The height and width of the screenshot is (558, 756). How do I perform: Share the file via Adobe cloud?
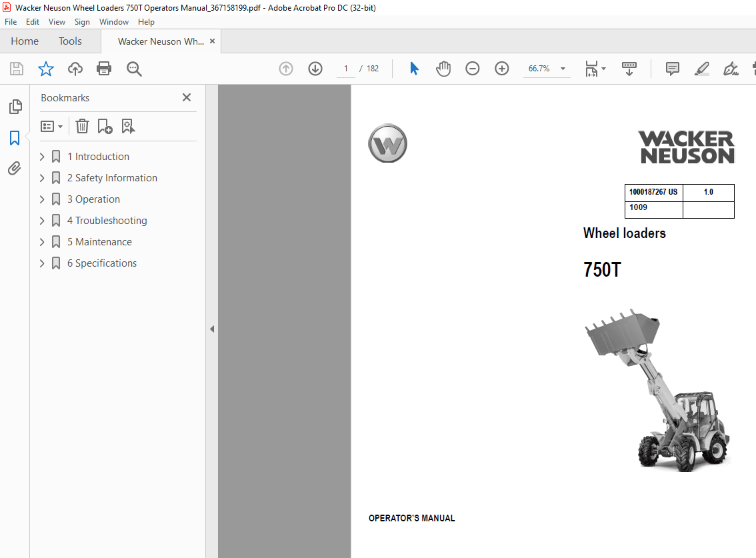(x=75, y=68)
